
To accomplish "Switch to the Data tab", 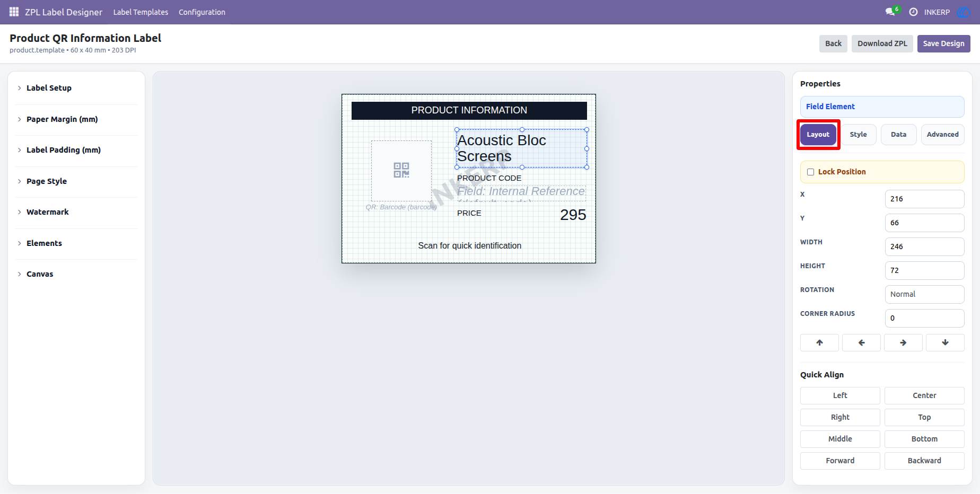I will 898,135.
